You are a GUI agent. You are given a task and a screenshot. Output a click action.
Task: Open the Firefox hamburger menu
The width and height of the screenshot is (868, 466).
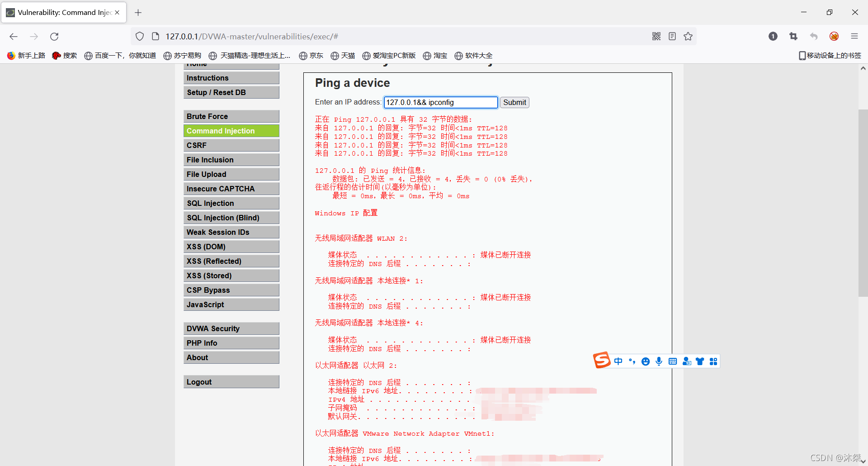pos(854,36)
